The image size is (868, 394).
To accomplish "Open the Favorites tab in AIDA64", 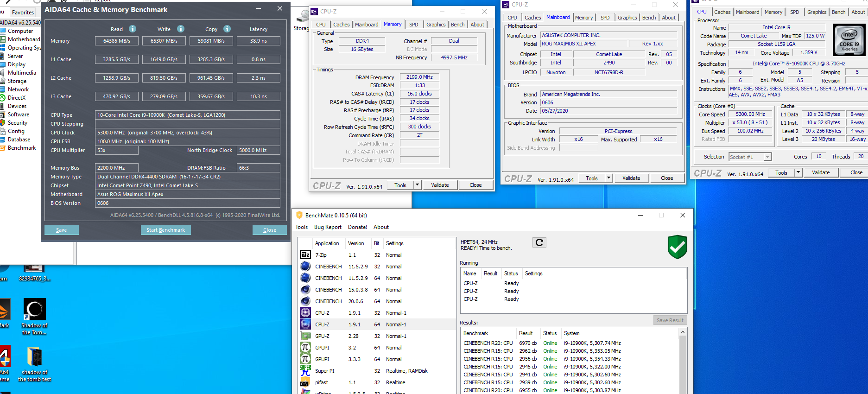I will (23, 13).
